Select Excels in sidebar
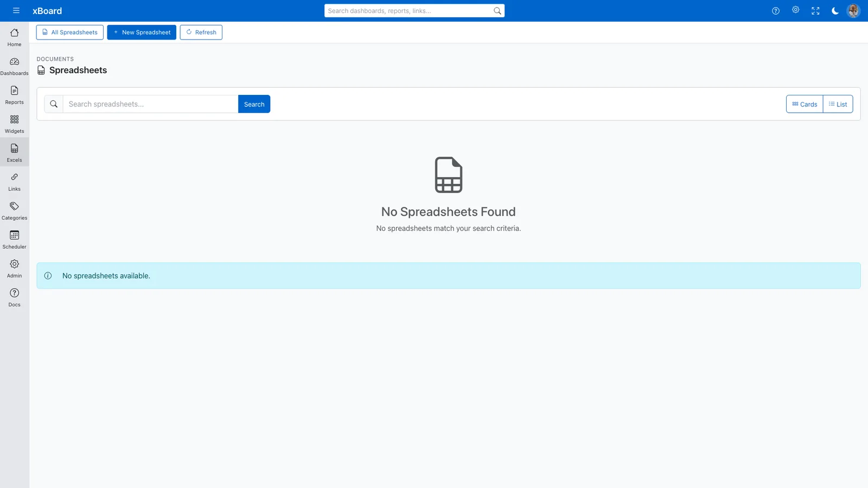 [15, 152]
